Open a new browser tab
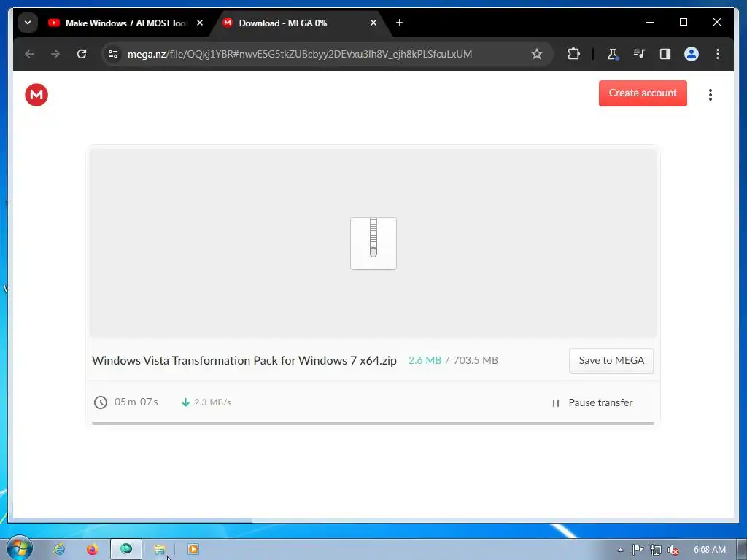The image size is (747, 560). pyautogui.click(x=400, y=23)
